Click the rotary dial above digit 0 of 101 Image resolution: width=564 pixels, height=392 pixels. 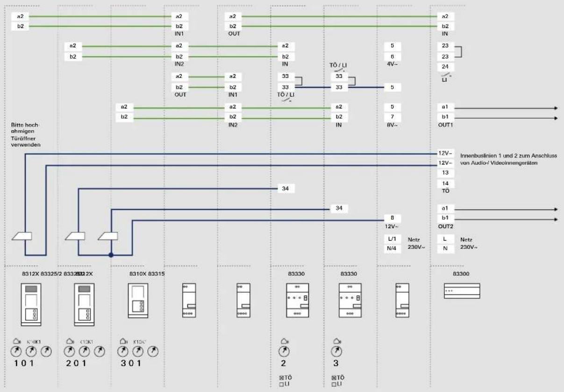tap(31, 351)
